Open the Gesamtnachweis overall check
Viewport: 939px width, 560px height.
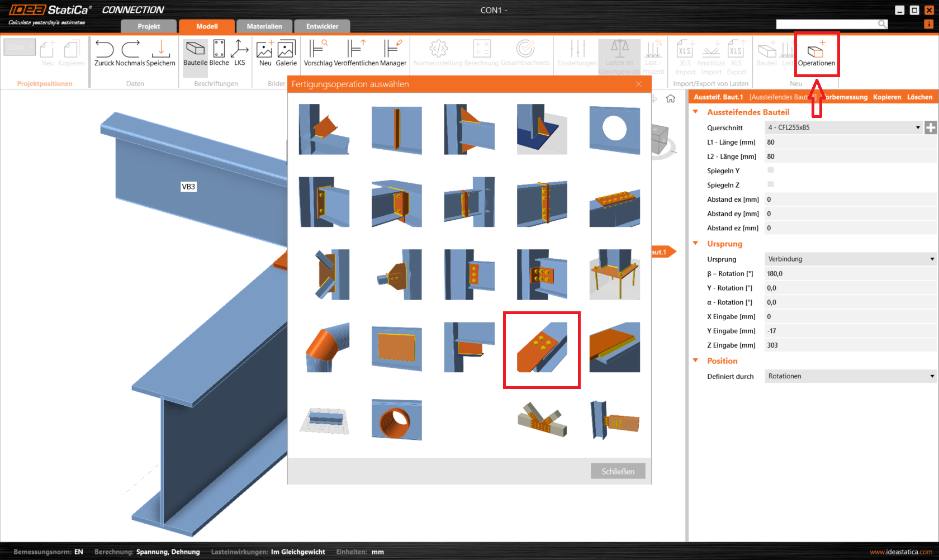[525, 53]
